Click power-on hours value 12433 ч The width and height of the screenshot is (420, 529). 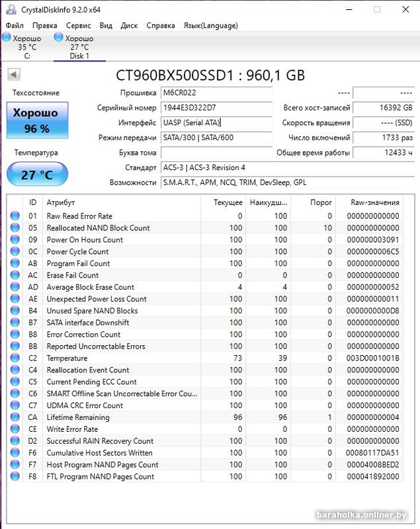tap(383, 153)
